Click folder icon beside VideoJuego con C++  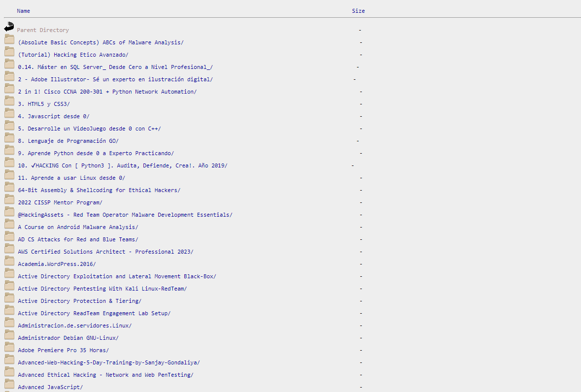click(9, 126)
